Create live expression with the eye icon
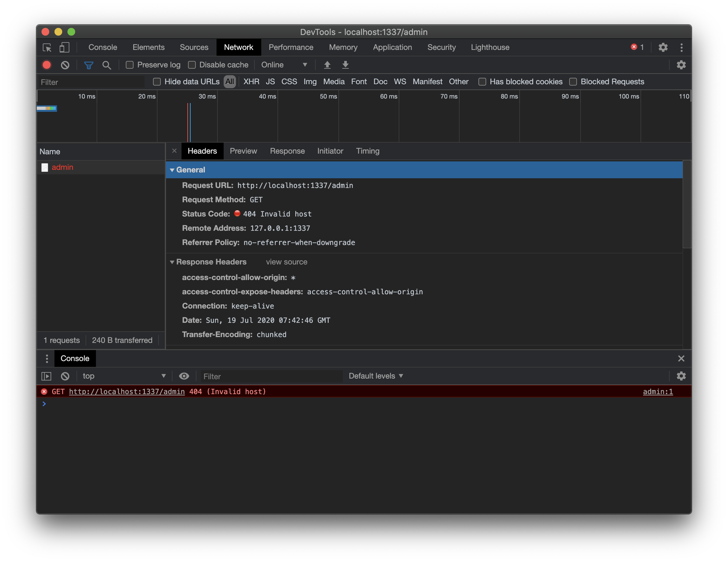728x562 pixels. coord(184,376)
